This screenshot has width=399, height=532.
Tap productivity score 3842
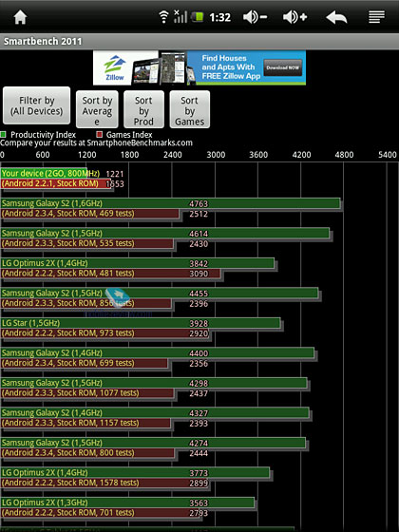tap(199, 263)
